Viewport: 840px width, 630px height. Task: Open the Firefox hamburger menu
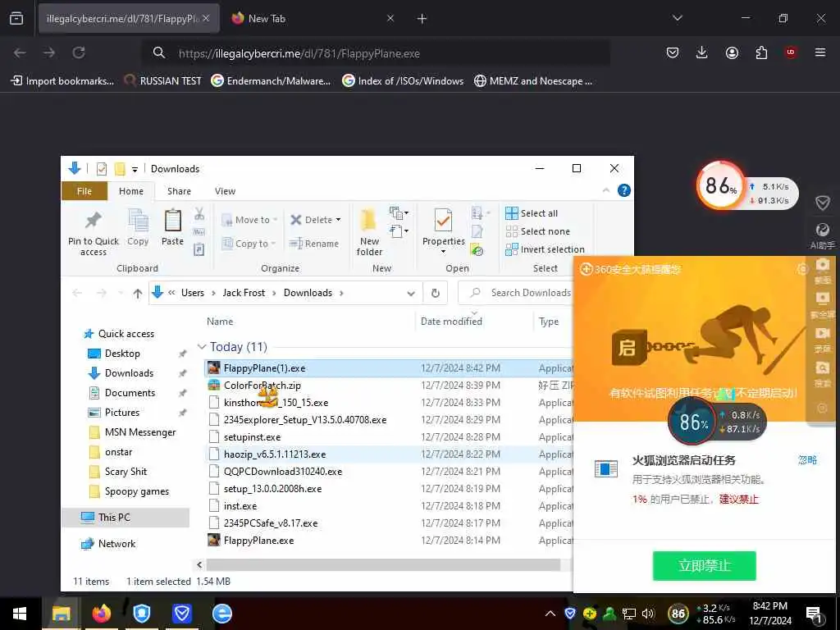820,52
